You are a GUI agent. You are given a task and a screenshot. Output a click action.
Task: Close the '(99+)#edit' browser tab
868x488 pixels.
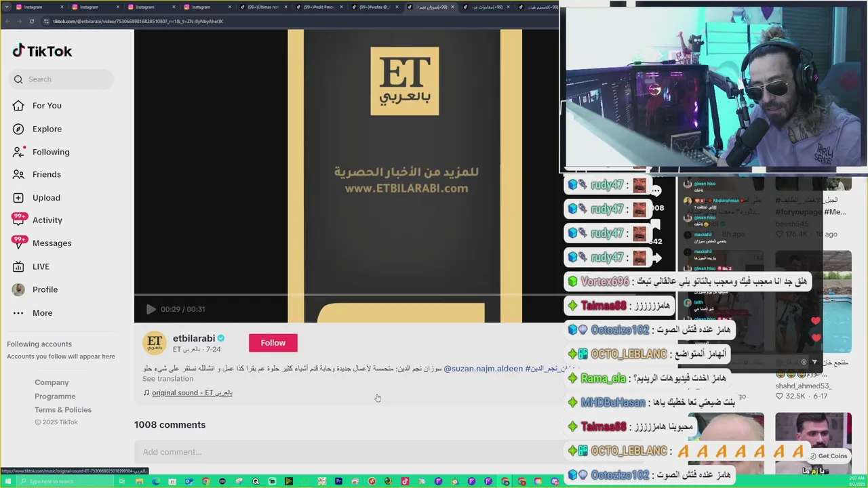point(342,7)
